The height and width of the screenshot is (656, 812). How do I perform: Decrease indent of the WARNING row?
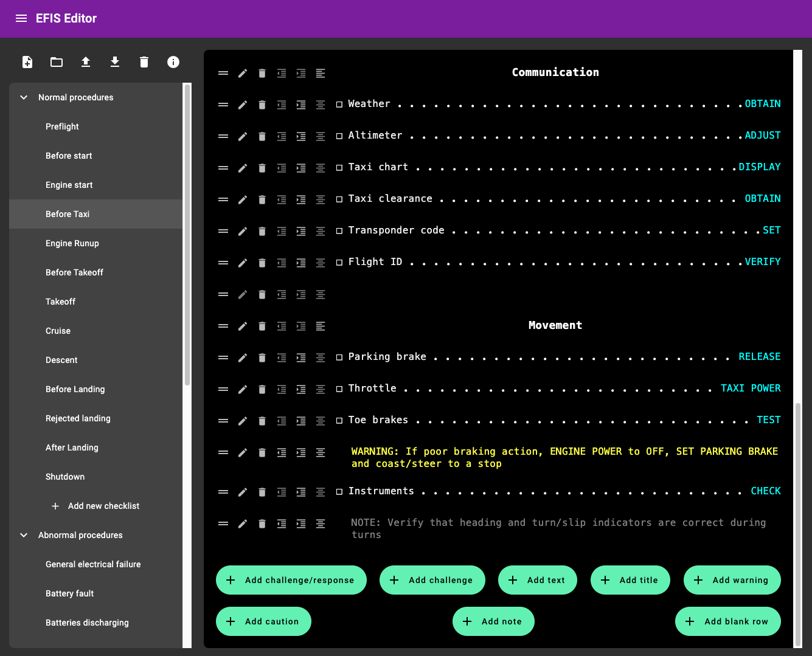click(282, 452)
